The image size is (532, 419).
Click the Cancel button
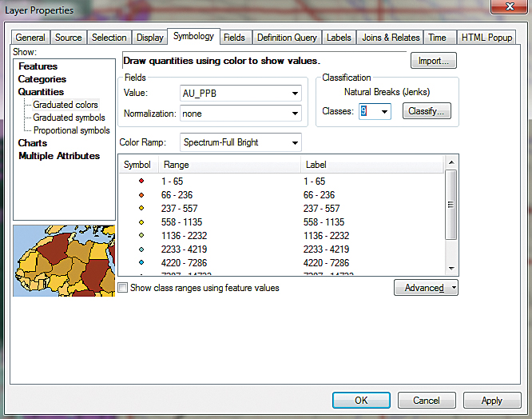coord(427,401)
